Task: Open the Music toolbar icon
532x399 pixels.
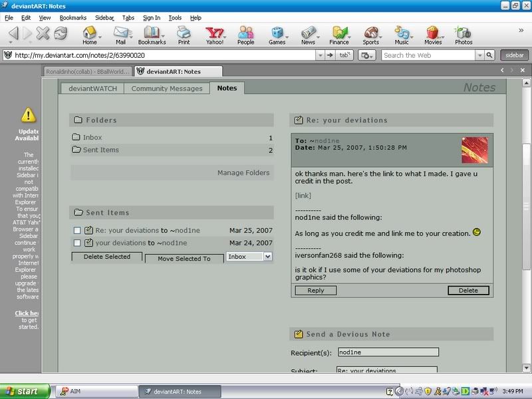Action: tap(402, 35)
